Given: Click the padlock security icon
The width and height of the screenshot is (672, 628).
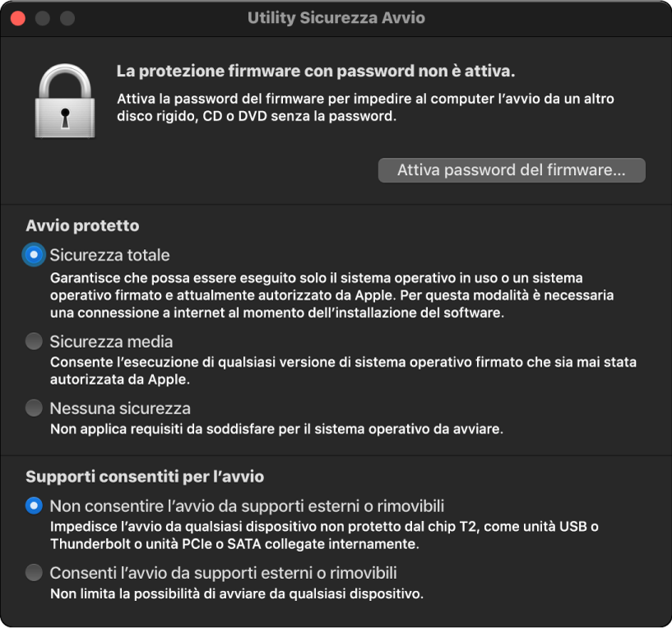Looking at the screenshot, I should click(64, 99).
